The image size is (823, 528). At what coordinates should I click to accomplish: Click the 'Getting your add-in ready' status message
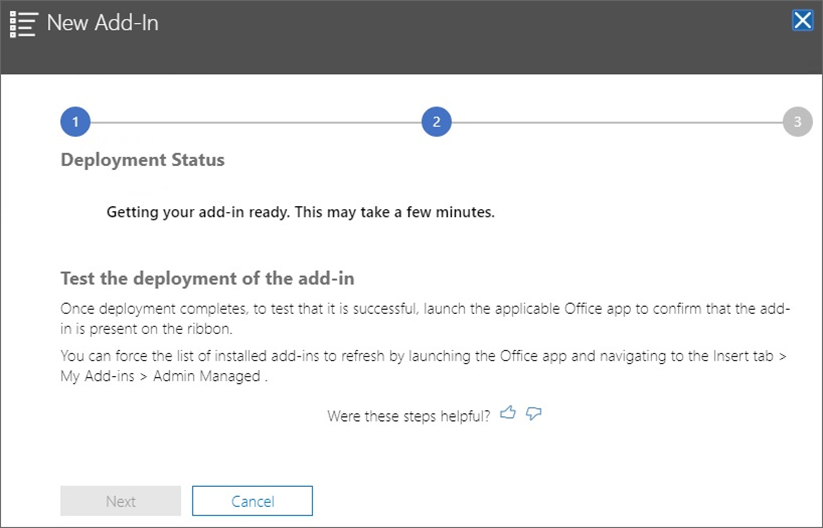300,212
